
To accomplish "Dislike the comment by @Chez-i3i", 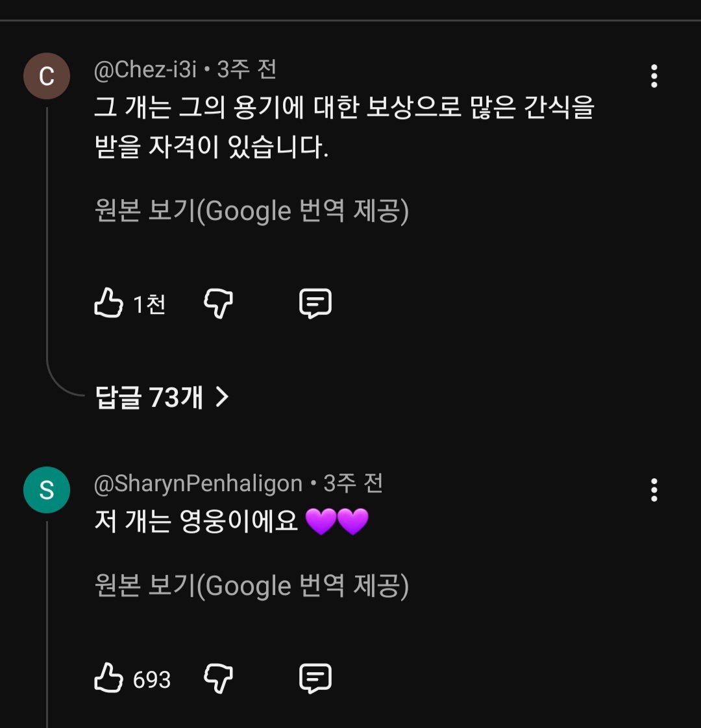I will point(218,304).
